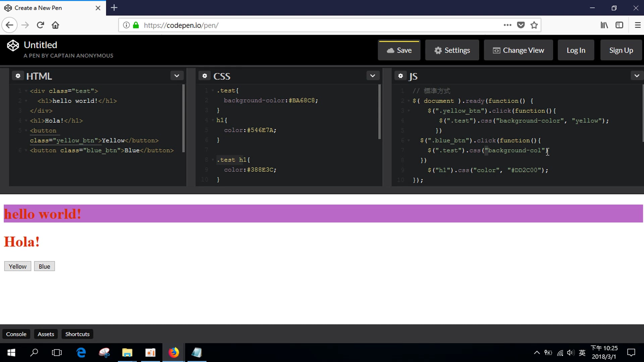Expand the JS panel dropdown arrow
This screenshot has height=362, width=644.
[637, 76]
